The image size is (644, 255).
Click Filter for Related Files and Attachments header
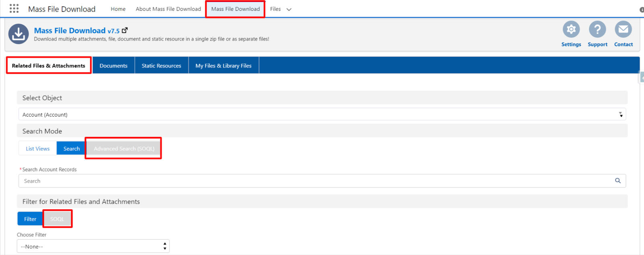point(322,202)
